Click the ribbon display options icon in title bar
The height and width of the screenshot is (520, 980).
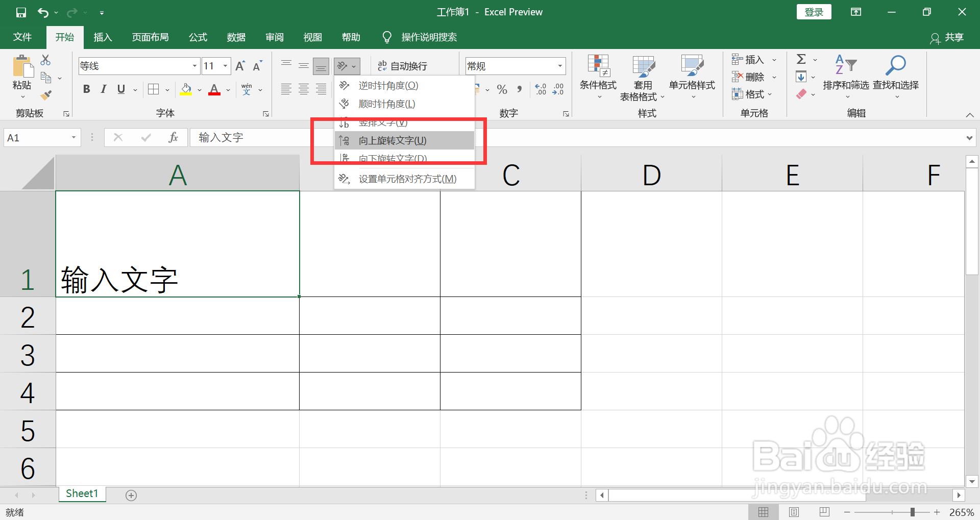point(856,12)
